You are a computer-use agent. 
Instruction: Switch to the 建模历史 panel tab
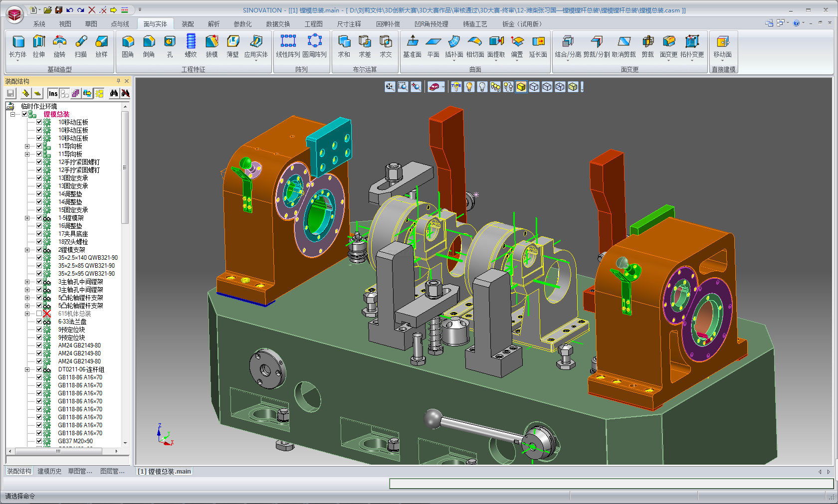[x=49, y=471]
